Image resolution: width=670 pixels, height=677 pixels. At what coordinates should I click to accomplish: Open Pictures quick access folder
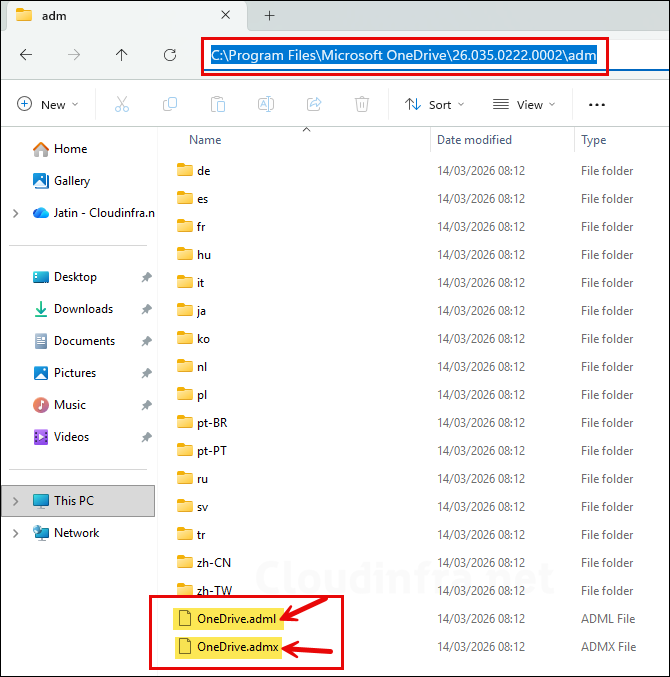coord(65,373)
